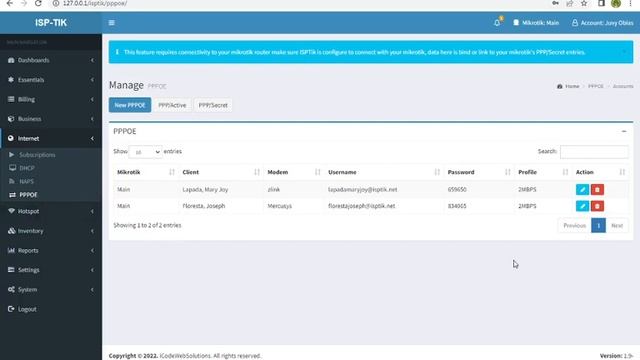Open the iCodeWebSolutions footer link

[185, 356]
